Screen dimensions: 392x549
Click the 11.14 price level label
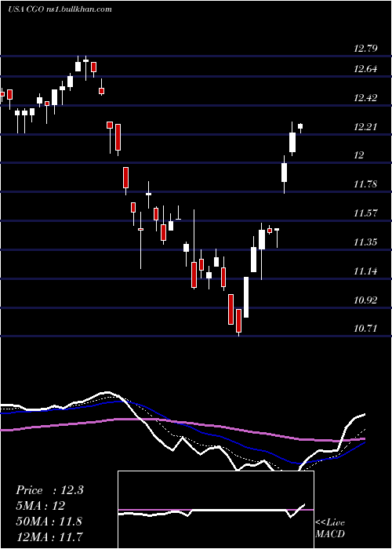[365, 271]
